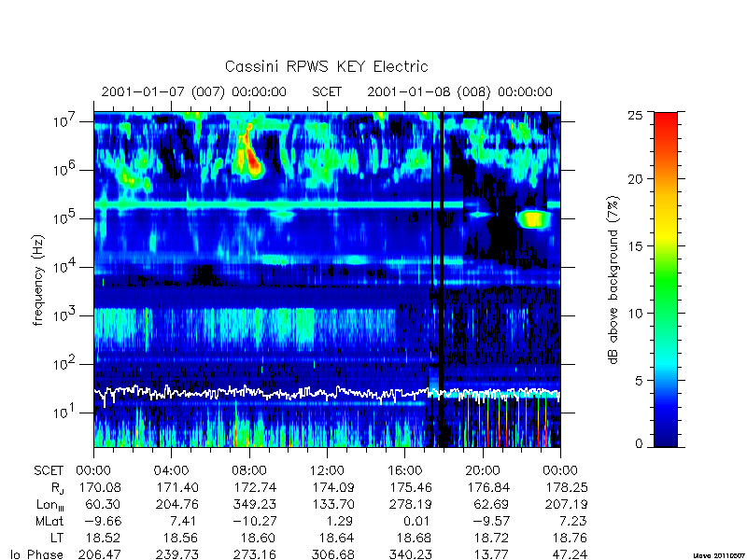The image size is (747, 560).
Task: Pick the red top end of the color bar
Action: click(x=666, y=121)
